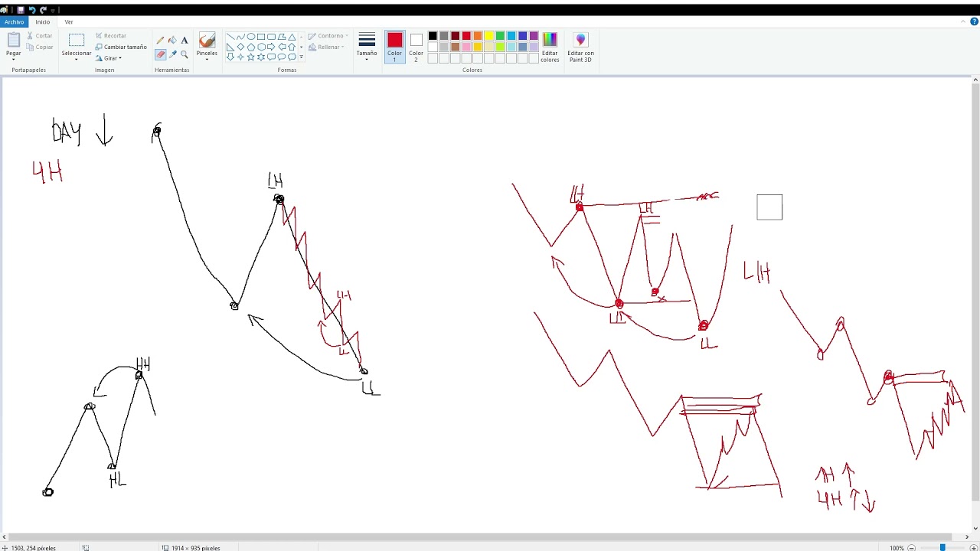Click the Pinceles brush icon

207,41
